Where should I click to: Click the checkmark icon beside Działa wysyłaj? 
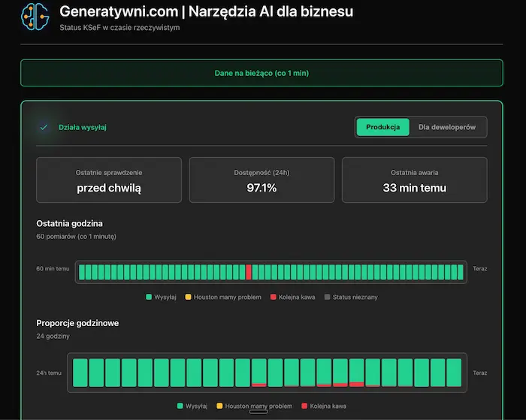(x=44, y=127)
